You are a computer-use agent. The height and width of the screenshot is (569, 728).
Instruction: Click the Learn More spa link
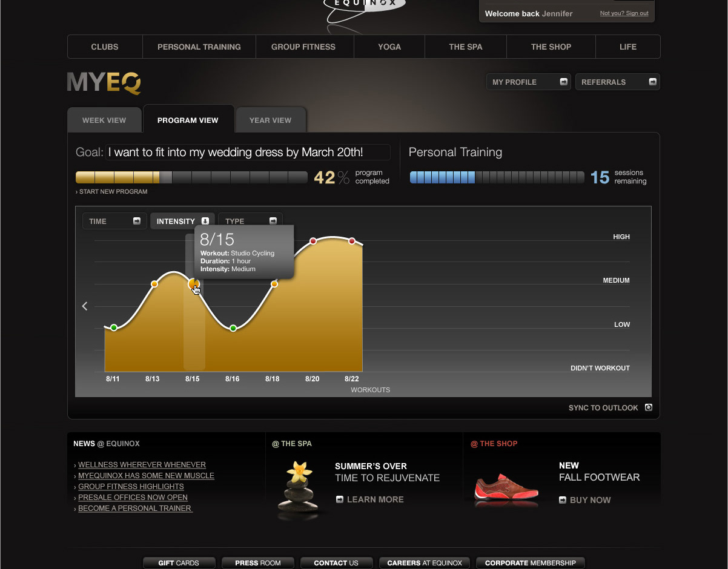[375, 499]
